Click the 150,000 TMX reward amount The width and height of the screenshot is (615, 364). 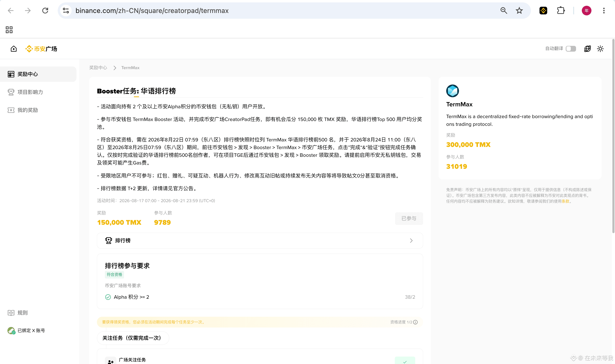[119, 223]
